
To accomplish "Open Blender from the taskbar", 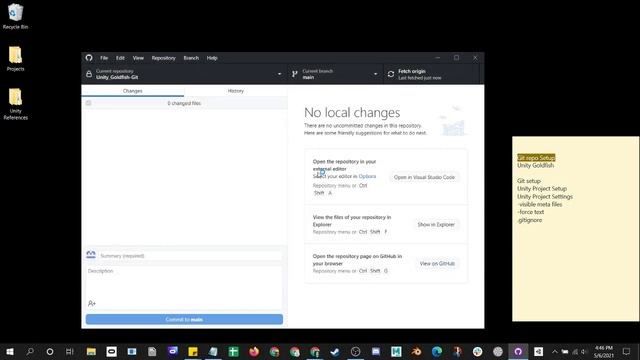I will pyautogui.click(x=416, y=351).
